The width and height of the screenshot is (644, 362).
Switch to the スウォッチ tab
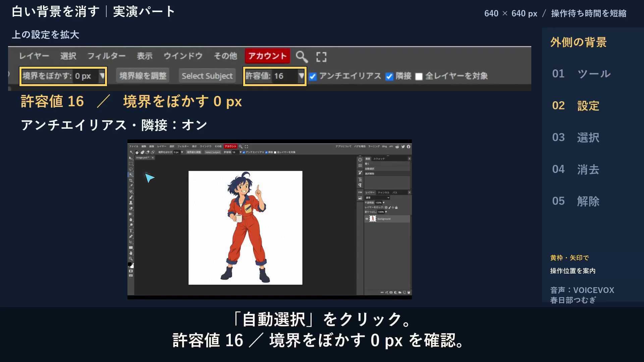point(379,159)
